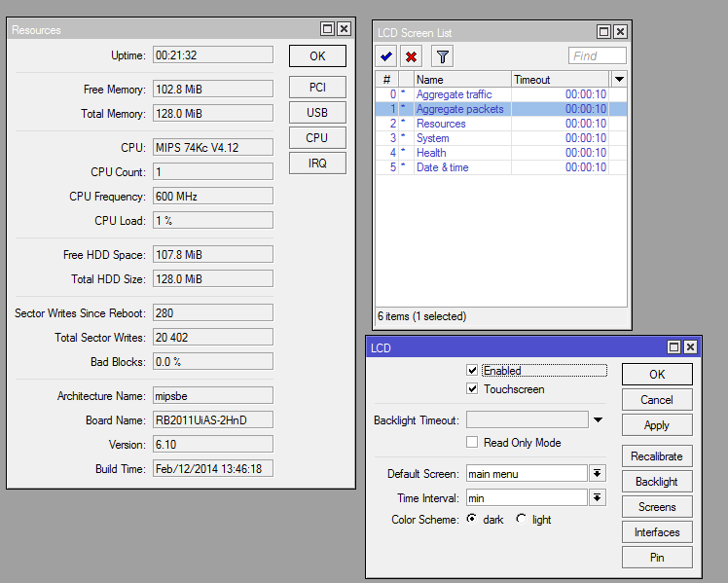Screen dimensions: 728x583
Task: Click the red X disable icon
Action: click(412, 56)
